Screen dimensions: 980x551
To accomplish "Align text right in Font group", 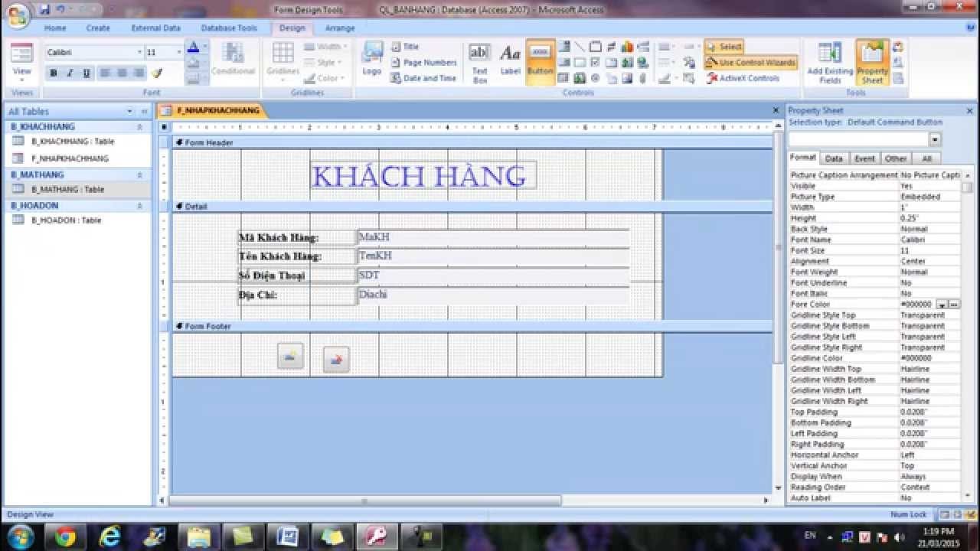I will pyautogui.click(x=139, y=73).
